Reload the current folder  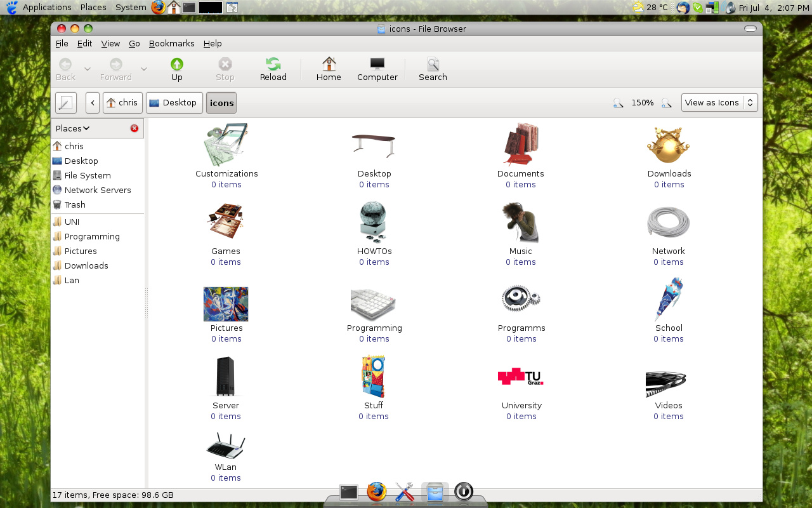coord(273,69)
